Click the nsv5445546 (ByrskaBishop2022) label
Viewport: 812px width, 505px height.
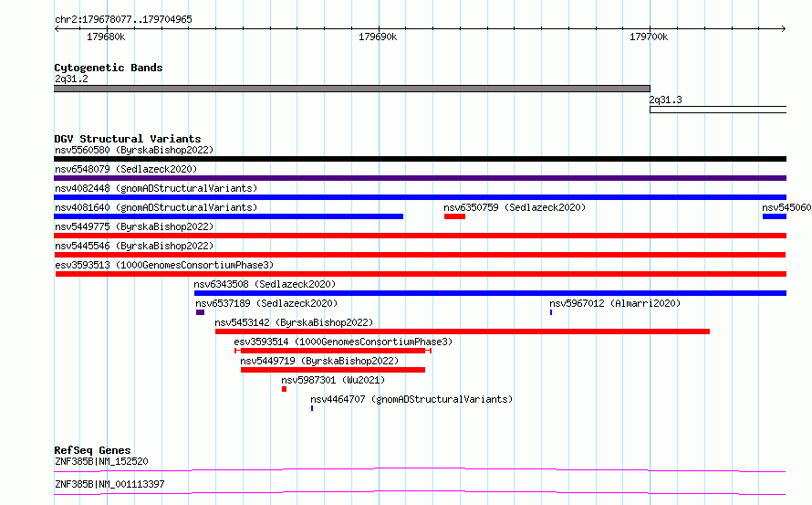pyautogui.click(x=134, y=247)
